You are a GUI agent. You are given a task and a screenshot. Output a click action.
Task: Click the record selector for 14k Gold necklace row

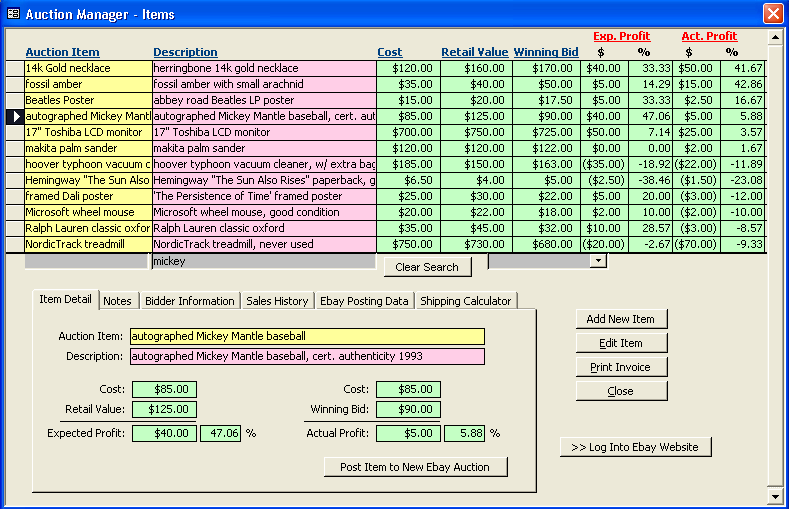15,68
